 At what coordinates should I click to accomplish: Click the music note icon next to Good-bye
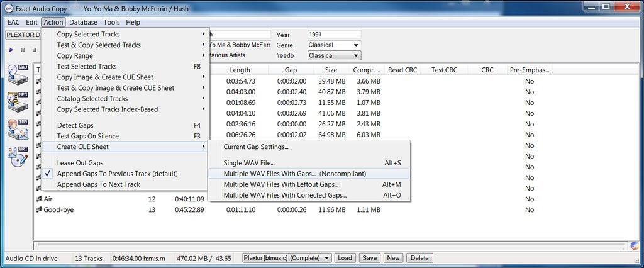39,209
